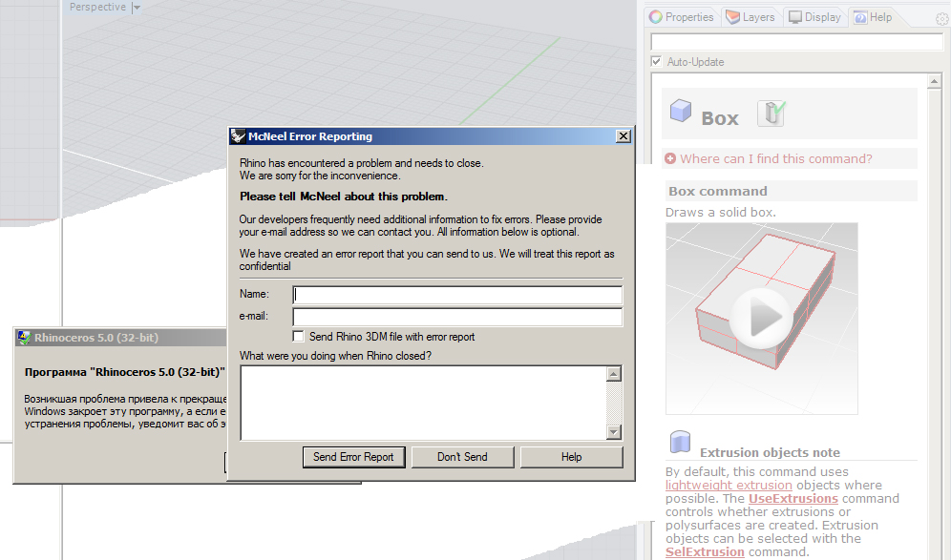Open the UseExtrusions command link

tap(792, 499)
